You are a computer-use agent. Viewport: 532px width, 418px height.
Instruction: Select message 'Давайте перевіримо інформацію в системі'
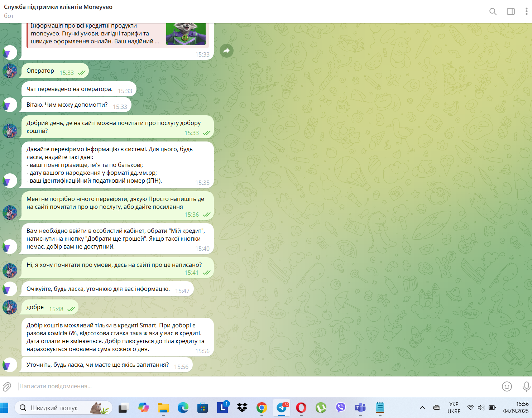(118, 165)
